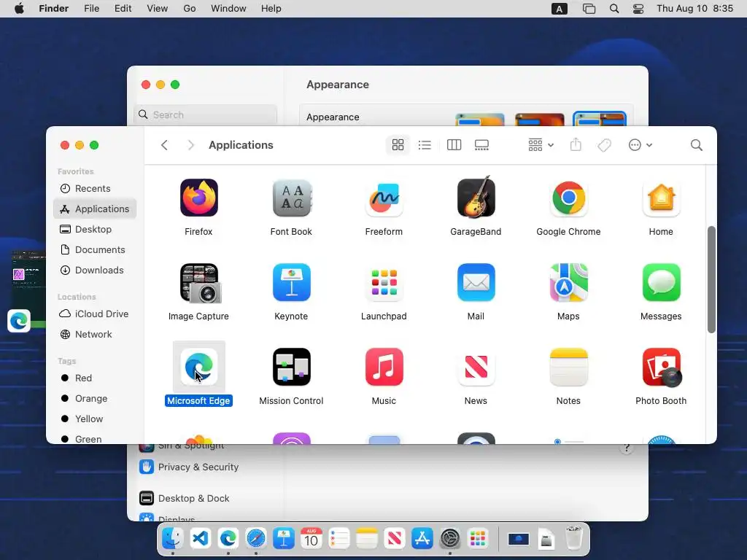Click the Finder window vertical scrollbar
747x560 pixels.
point(711,279)
